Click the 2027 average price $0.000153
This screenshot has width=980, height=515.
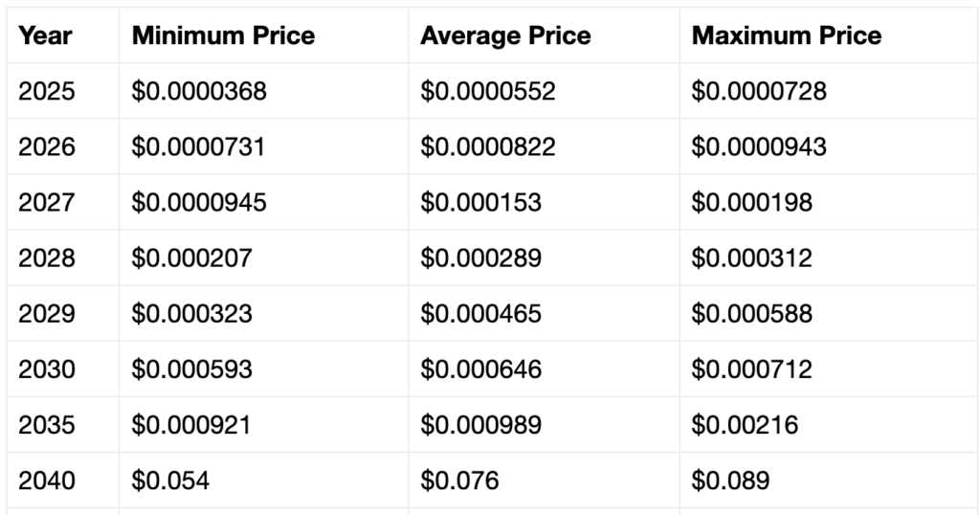coord(480,203)
